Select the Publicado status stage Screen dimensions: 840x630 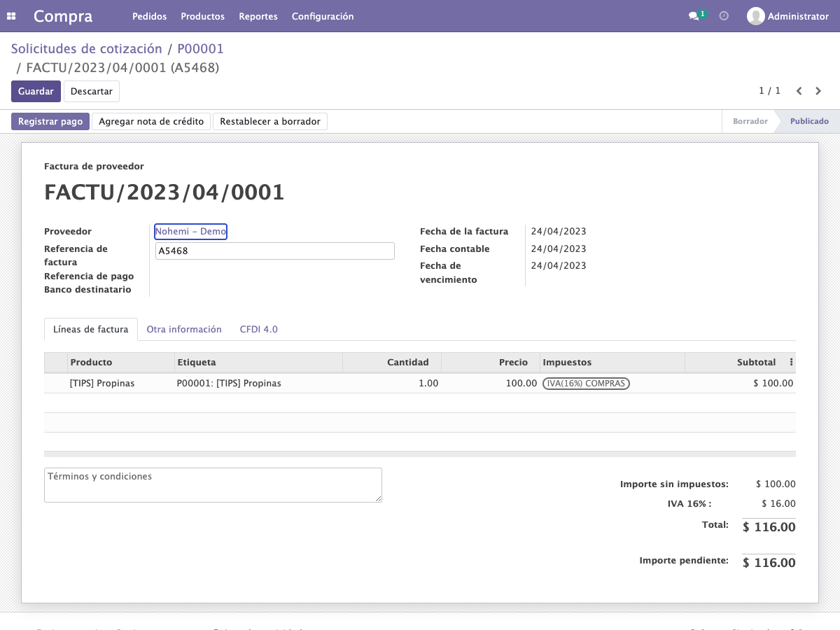pos(809,122)
